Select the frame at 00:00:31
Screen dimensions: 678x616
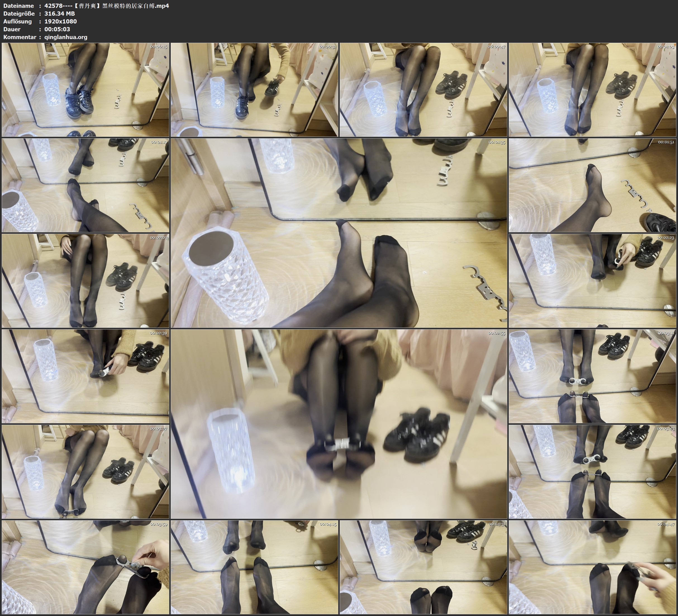(x=254, y=90)
